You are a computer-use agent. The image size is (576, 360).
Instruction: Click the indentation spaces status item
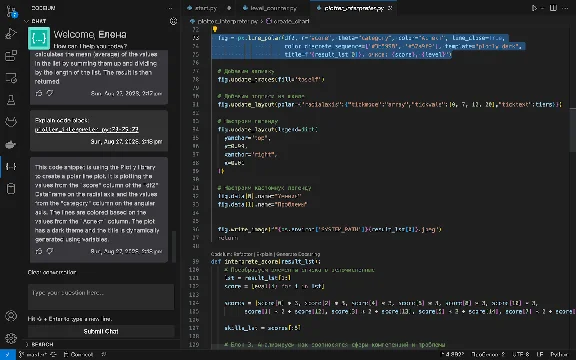488,354
